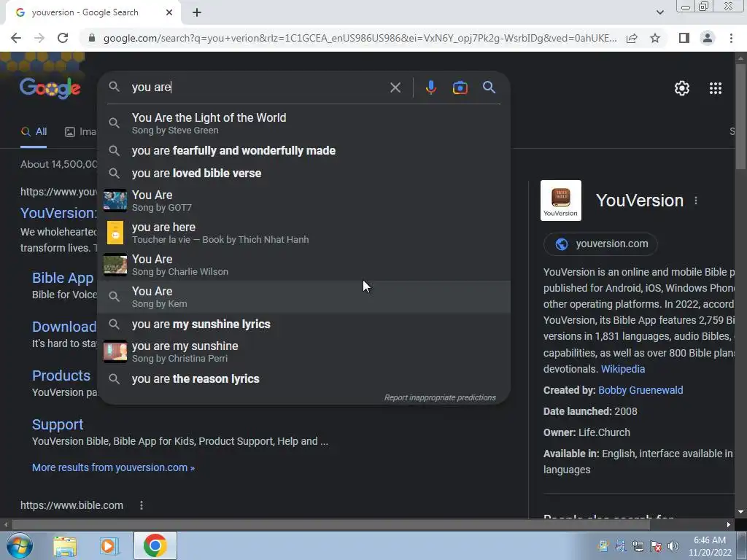This screenshot has height=560, width=747.
Task: Open the Wikipedia link
Action: click(623, 369)
